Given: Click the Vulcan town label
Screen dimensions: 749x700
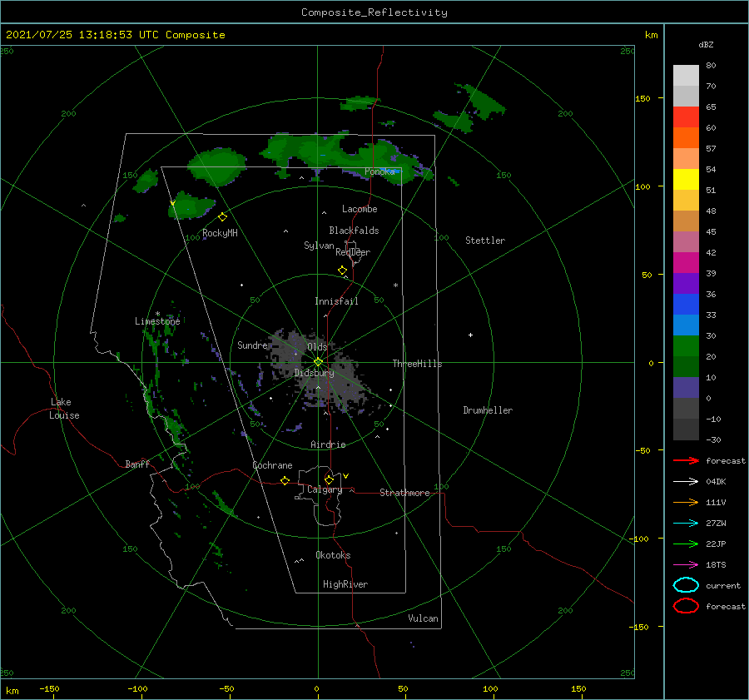Looking at the screenshot, I should point(423,618).
